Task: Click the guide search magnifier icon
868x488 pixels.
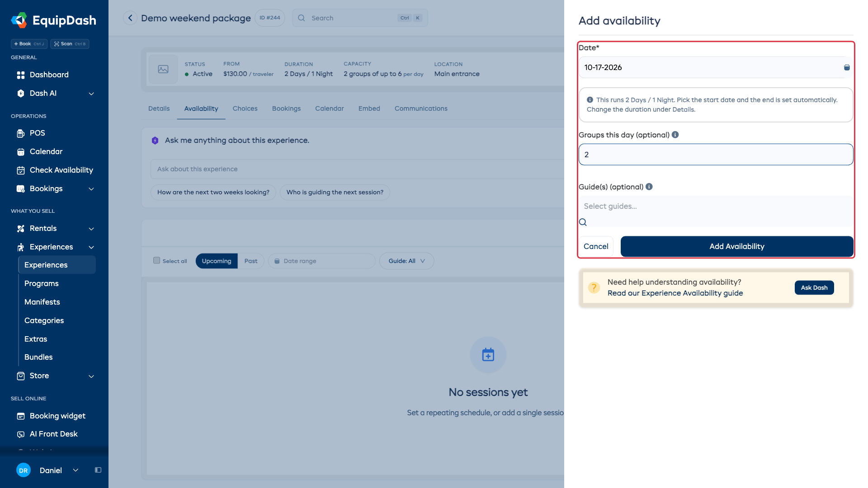Action: (x=583, y=222)
